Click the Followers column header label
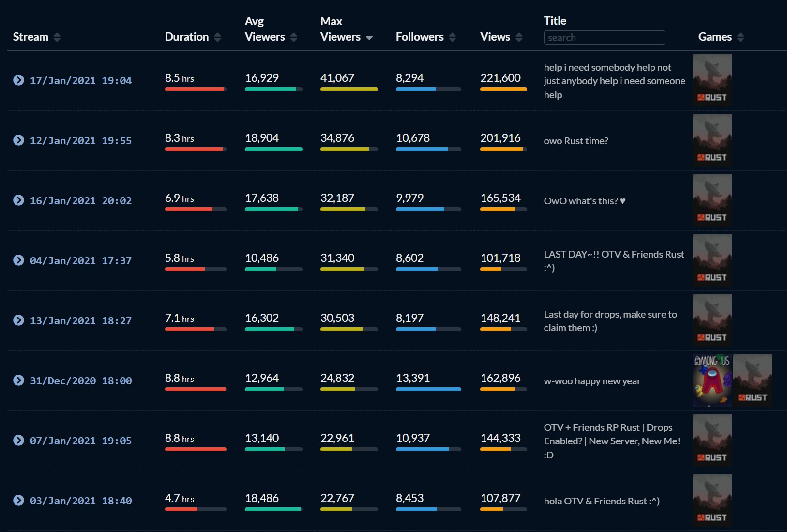 [x=420, y=37]
